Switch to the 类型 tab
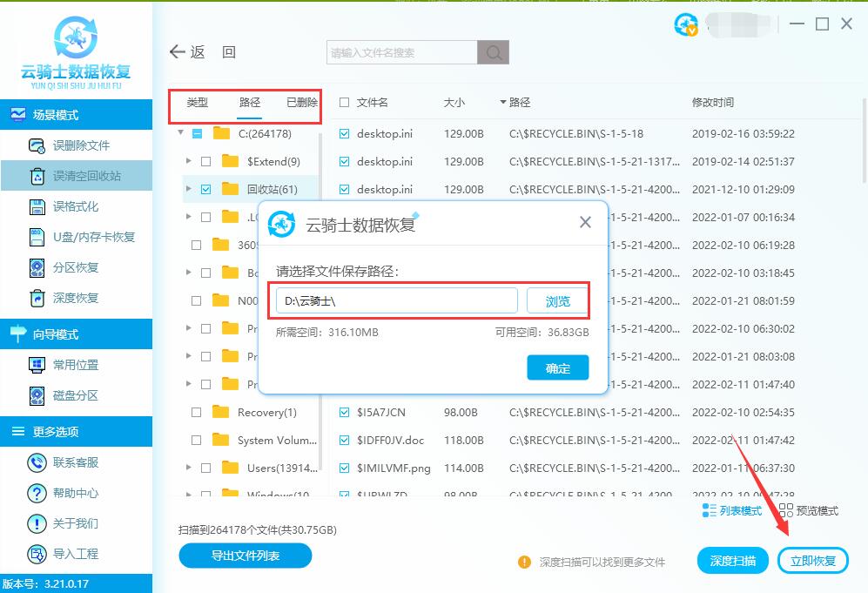 pyautogui.click(x=197, y=103)
